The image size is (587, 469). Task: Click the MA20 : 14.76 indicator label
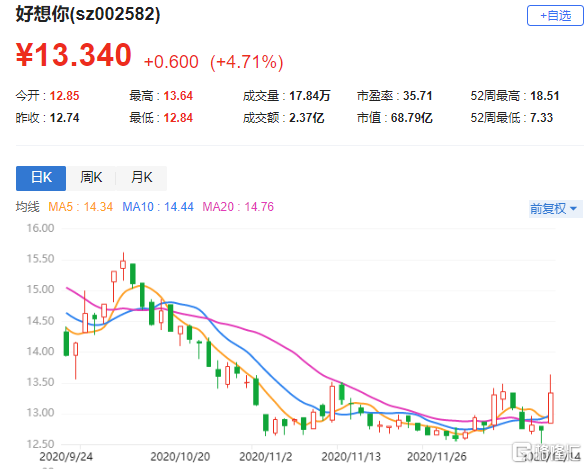pos(238,207)
